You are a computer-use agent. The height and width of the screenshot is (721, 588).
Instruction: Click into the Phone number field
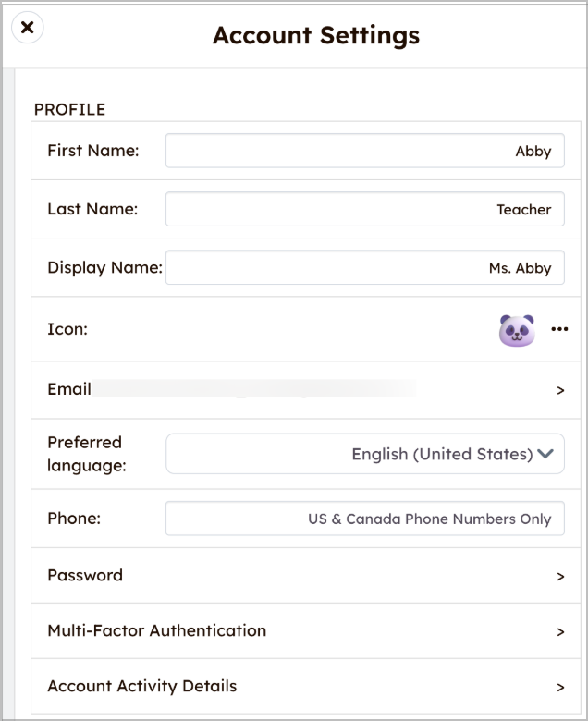click(364, 519)
